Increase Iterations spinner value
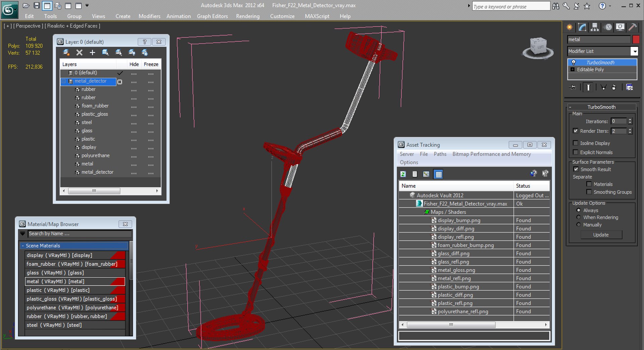Screen dimensions: 644x350 pos(630,120)
